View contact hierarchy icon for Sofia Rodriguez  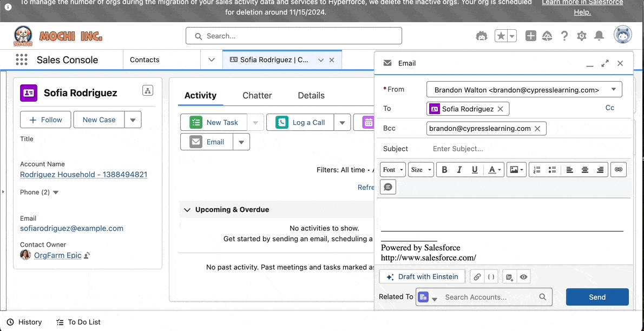click(x=148, y=90)
